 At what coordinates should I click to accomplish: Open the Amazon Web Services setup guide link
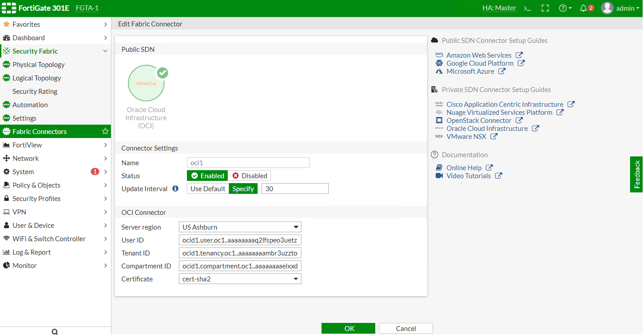point(479,55)
